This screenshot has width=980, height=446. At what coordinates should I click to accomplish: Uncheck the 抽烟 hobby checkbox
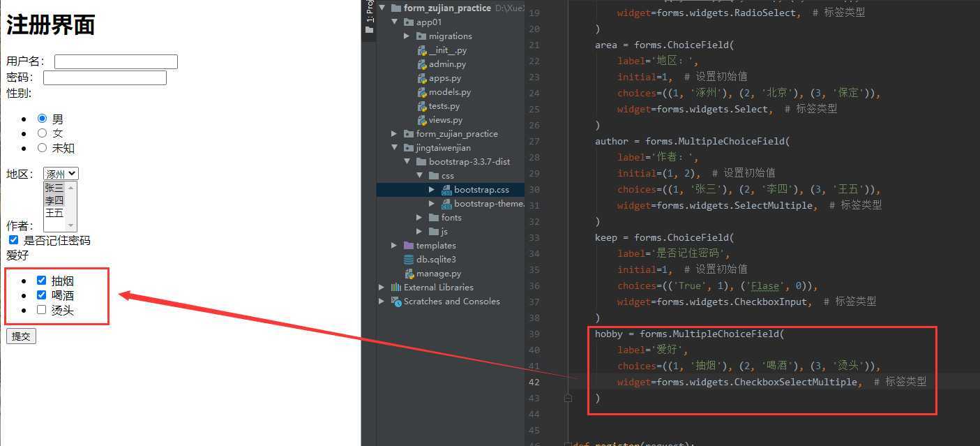(x=41, y=281)
